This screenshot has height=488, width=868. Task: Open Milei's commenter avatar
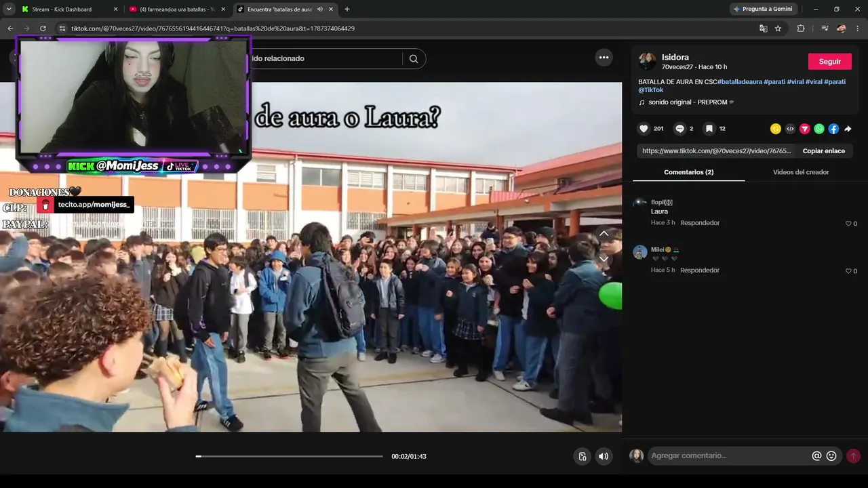[640, 252]
